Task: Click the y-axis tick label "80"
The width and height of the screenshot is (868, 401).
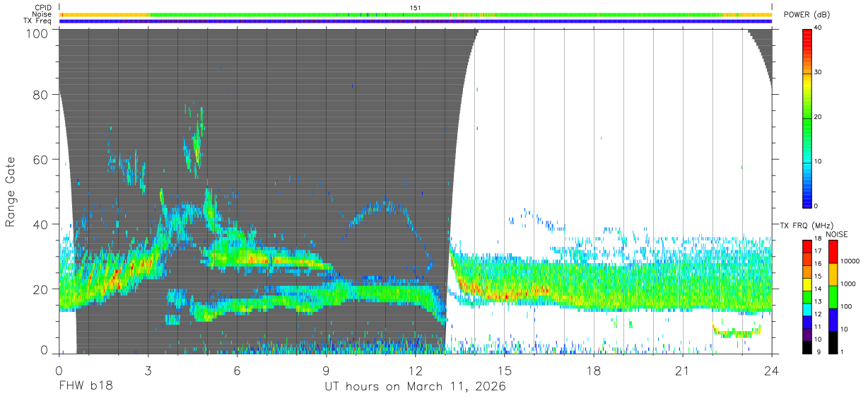Action: click(41, 95)
